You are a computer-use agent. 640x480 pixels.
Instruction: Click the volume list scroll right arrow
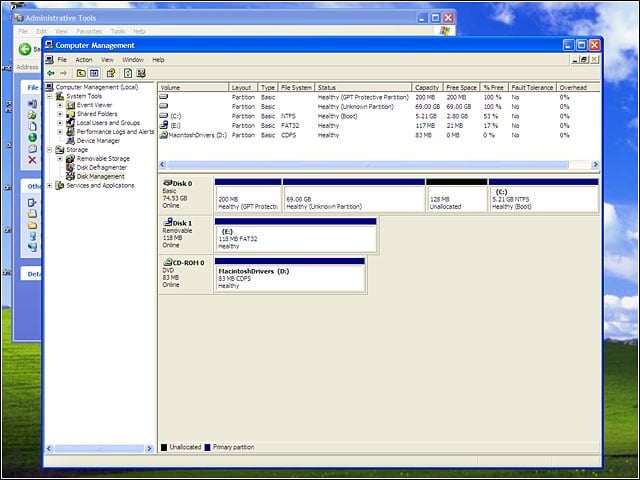click(x=596, y=164)
